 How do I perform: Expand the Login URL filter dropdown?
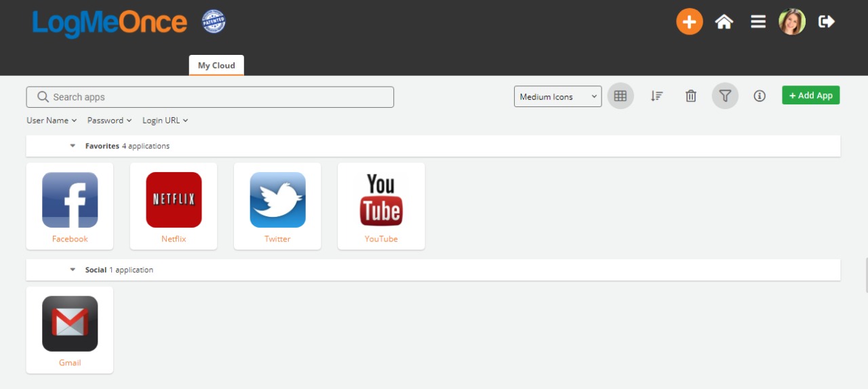[165, 121]
